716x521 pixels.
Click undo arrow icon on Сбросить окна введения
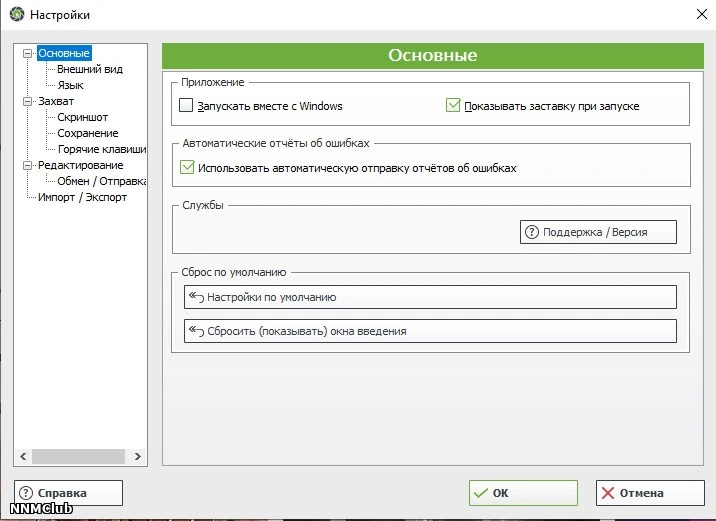(x=196, y=331)
